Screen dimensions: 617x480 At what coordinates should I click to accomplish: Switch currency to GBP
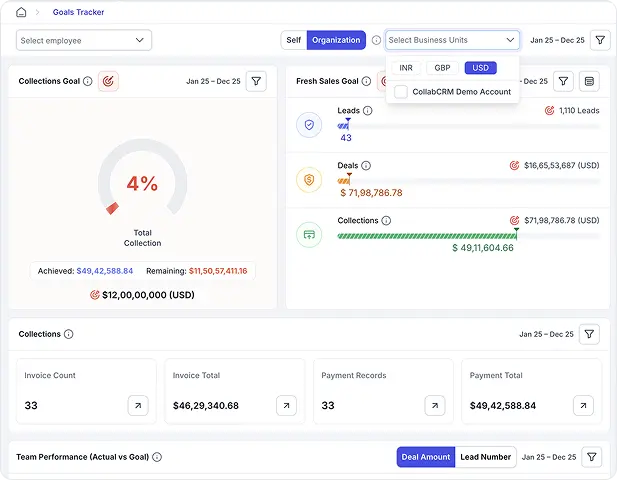coord(442,68)
